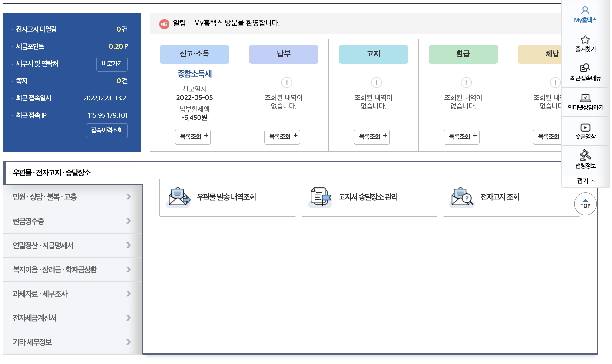Click 접속이력조회 button
612x364 pixels.
pyautogui.click(x=107, y=130)
